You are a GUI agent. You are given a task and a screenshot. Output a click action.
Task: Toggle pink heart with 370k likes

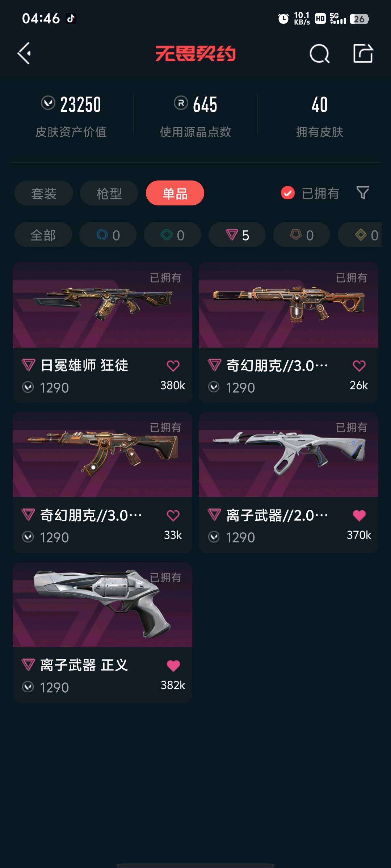coord(359,515)
